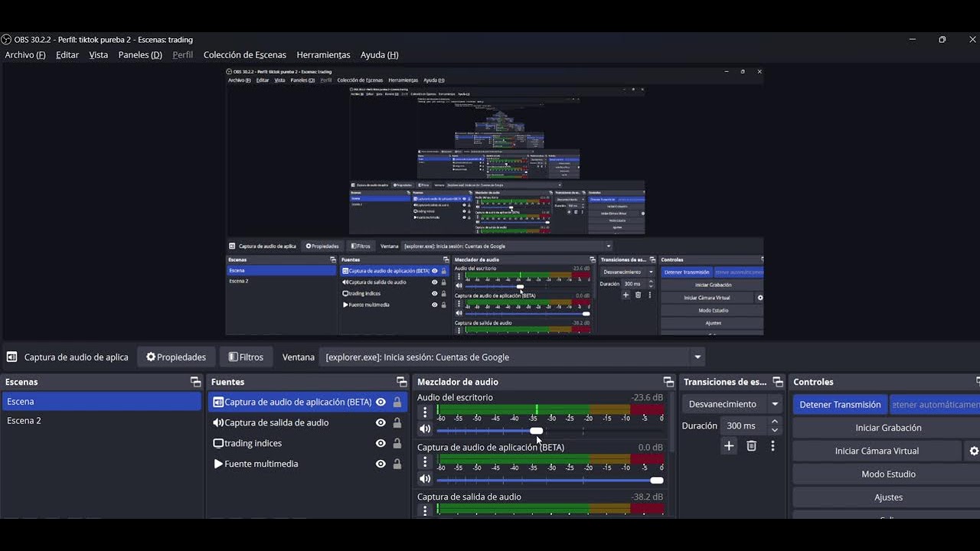The image size is (980, 551).
Task: Decrease transition duration with down arrow
Action: click(775, 430)
